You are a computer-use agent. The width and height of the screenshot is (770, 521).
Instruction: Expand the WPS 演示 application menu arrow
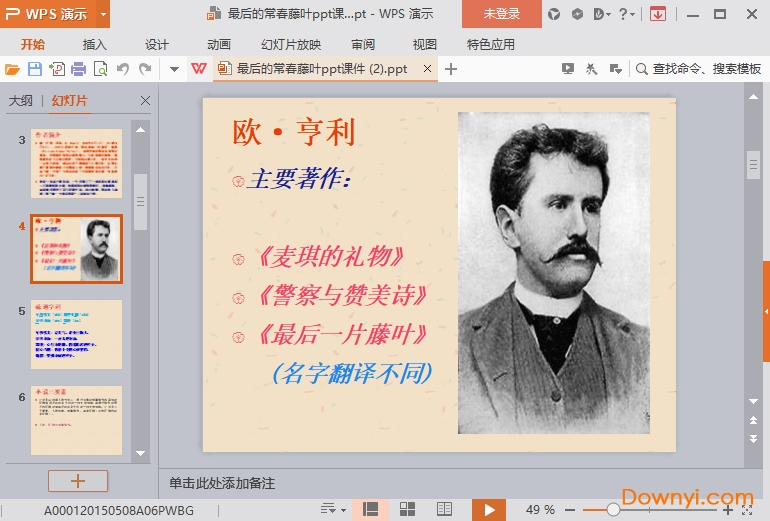[104, 14]
